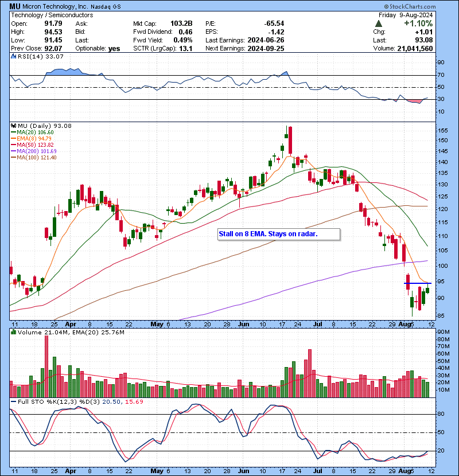
Task: Click the MU ticker symbol in the header
Action: 14,6
